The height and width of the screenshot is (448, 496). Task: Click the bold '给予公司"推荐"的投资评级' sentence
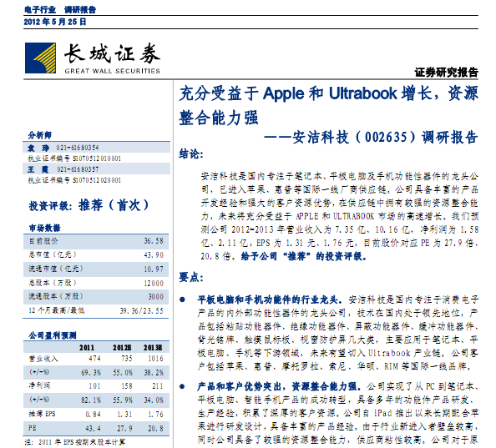click(x=303, y=256)
